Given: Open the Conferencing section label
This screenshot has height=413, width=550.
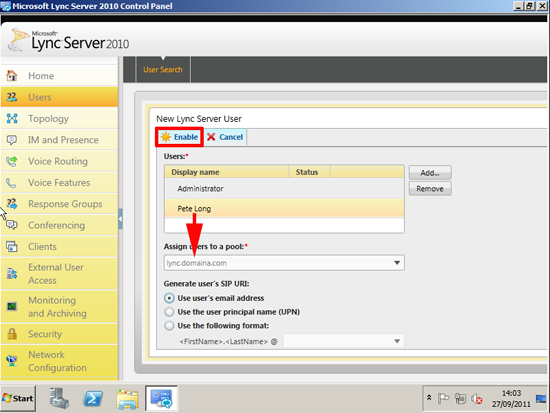Looking at the screenshot, I should pos(56,225).
